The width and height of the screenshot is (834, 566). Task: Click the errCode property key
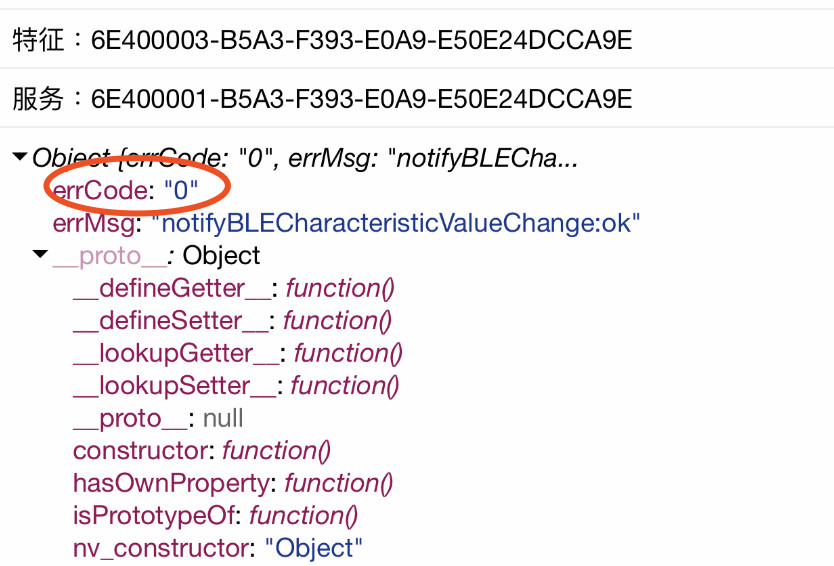click(99, 190)
